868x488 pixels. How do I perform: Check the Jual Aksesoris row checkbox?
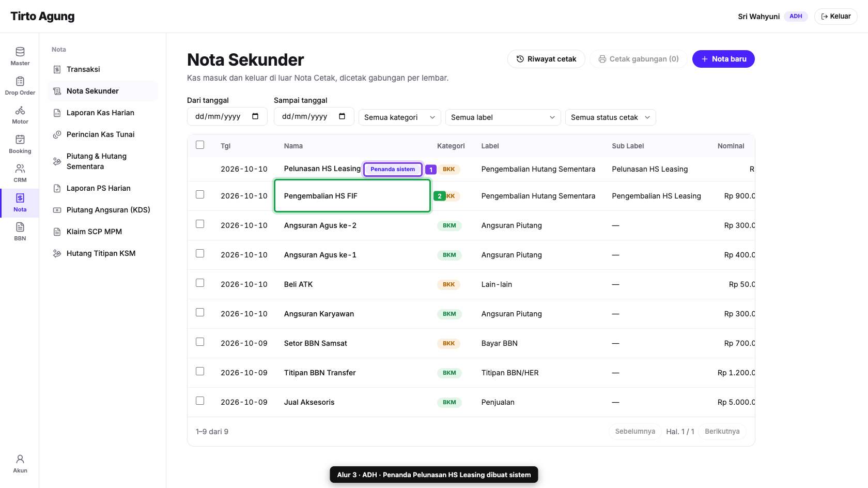200,401
